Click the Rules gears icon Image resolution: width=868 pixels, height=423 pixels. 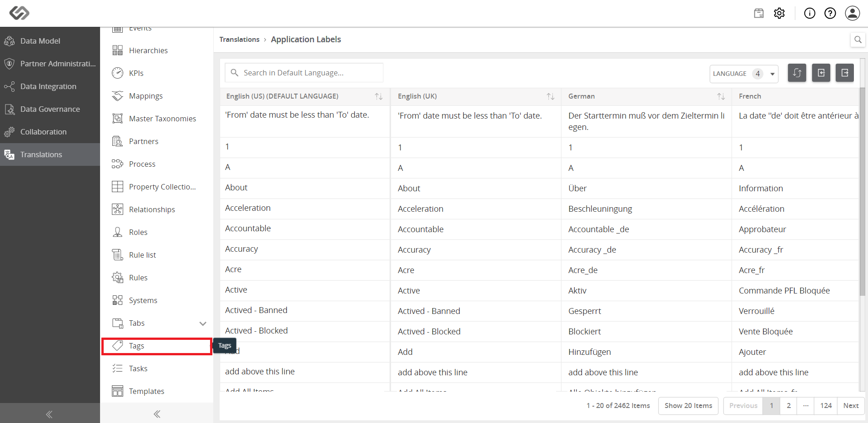(117, 278)
